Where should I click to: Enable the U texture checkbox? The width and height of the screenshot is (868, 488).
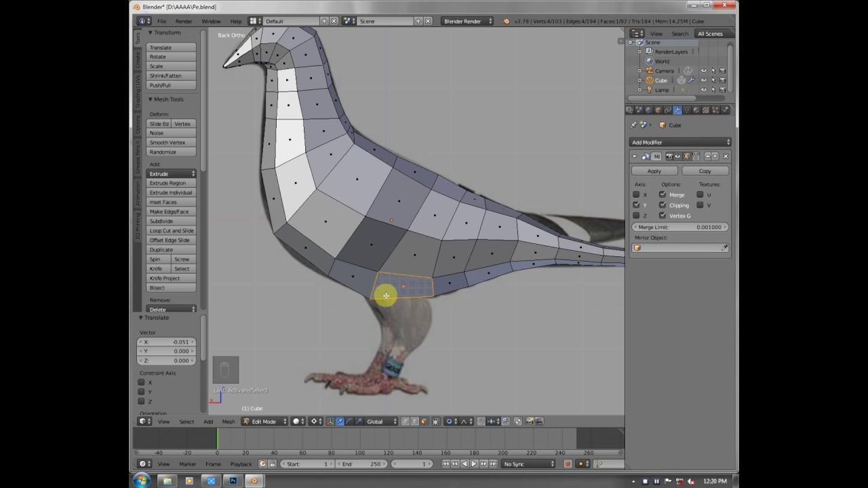(700, 195)
